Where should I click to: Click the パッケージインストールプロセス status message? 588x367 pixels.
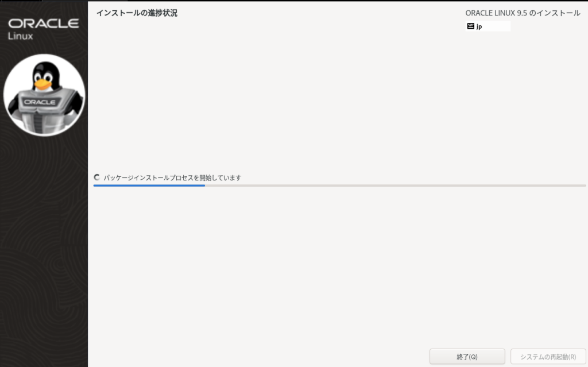[172, 177]
